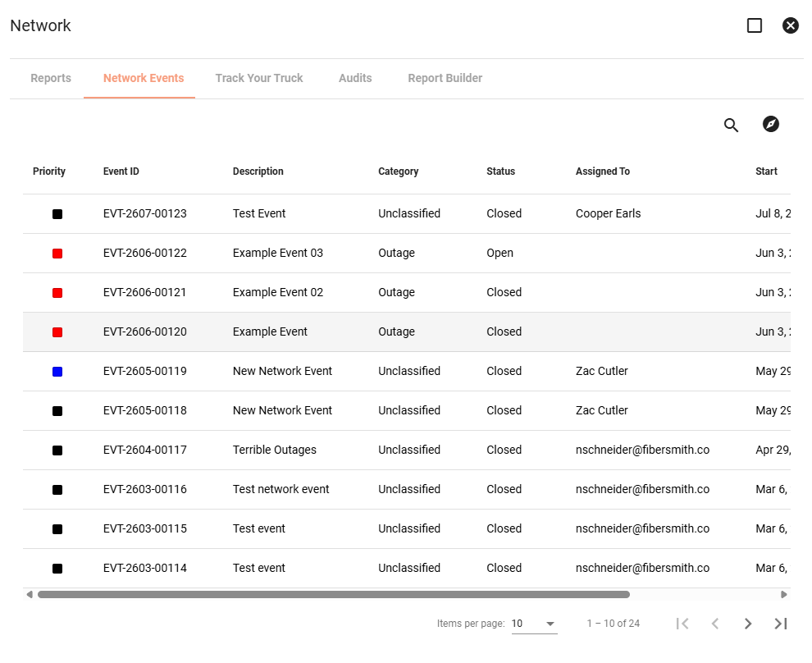This screenshot has width=812, height=663.
Task: Select event EVT-2605-00119
Action: tap(145, 371)
